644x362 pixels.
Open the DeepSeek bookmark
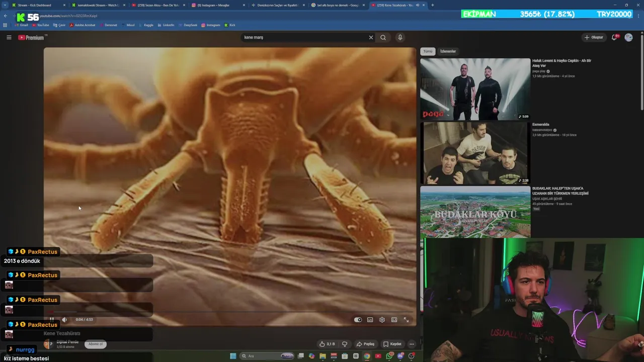point(188,25)
